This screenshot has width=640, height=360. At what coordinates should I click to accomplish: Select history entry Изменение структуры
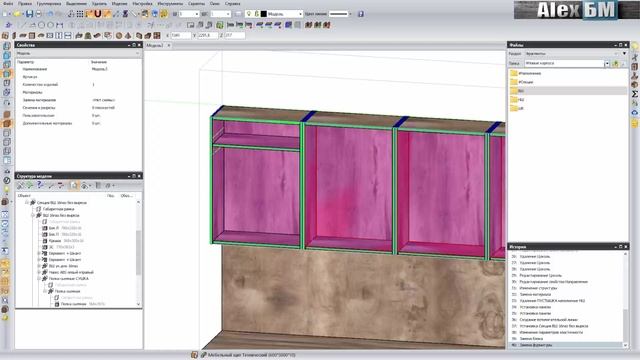(538, 288)
